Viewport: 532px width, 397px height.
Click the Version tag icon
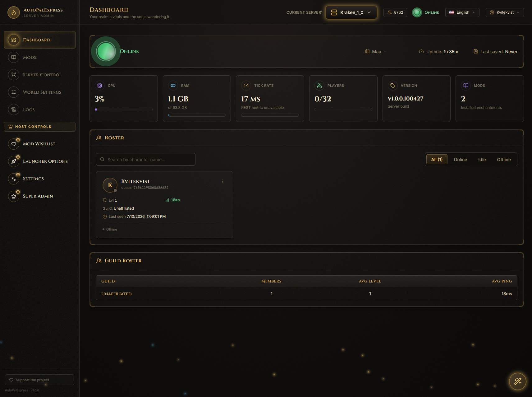tap(393, 86)
